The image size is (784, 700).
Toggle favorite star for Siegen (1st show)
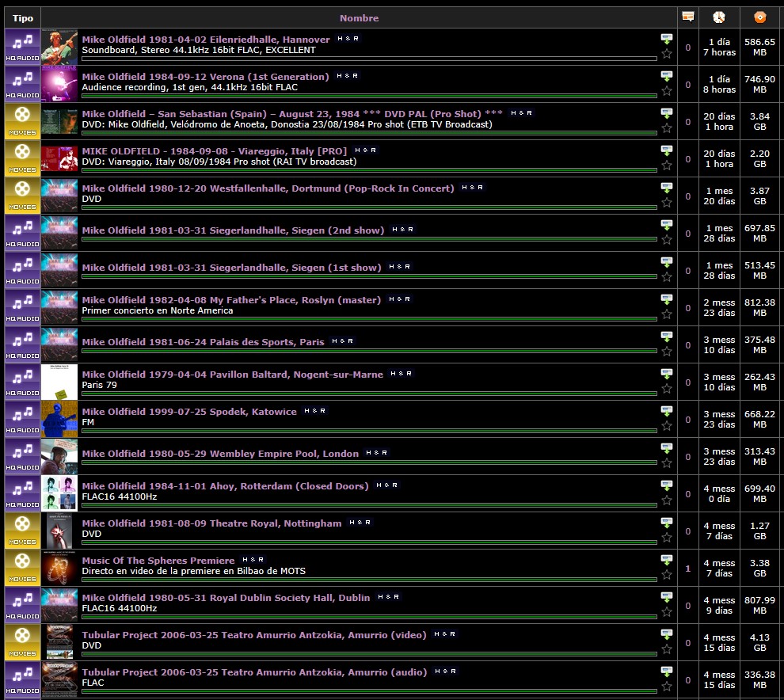(667, 277)
